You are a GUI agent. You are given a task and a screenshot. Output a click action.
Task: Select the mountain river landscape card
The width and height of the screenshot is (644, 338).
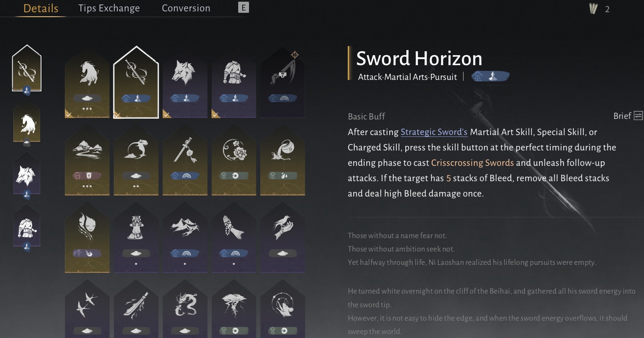click(x=87, y=162)
